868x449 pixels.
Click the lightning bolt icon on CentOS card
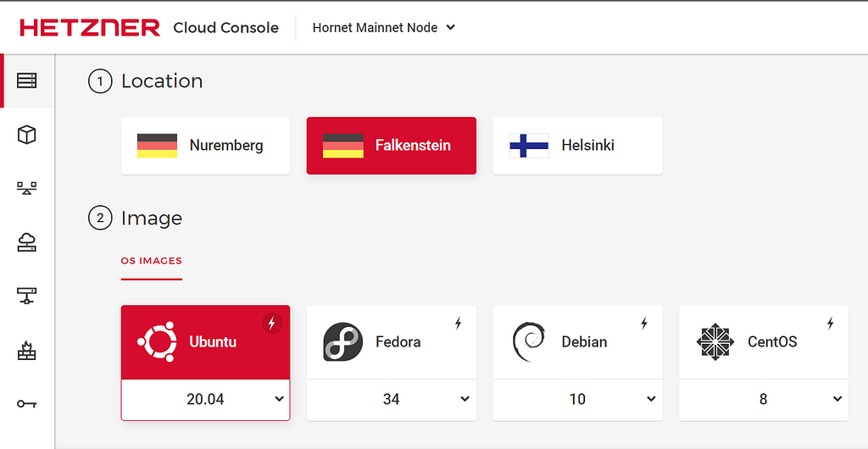pos(831,324)
